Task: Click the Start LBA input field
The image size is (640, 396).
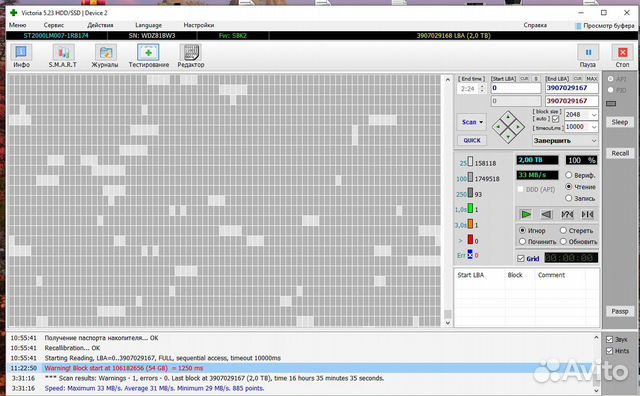Action: (516, 88)
